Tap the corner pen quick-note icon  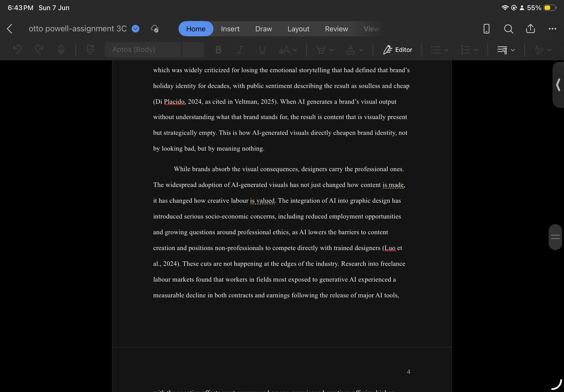(557, 385)
